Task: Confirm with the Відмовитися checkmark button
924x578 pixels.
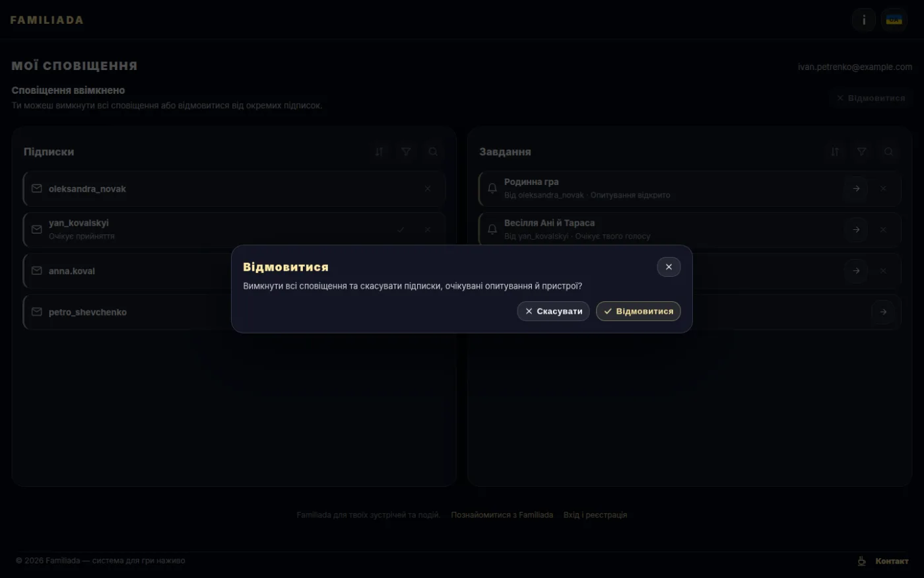Action: click(638, 311)
